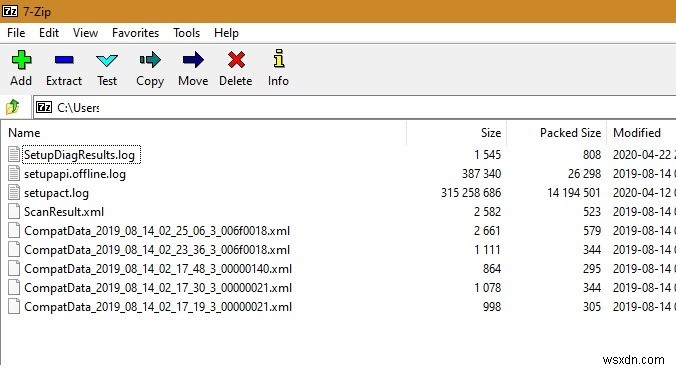Screen dimensions: 676x370
Task: Select CompatData_2019_08_14_02_17_19_3_00000021.xml
Action: coord(158,307)
